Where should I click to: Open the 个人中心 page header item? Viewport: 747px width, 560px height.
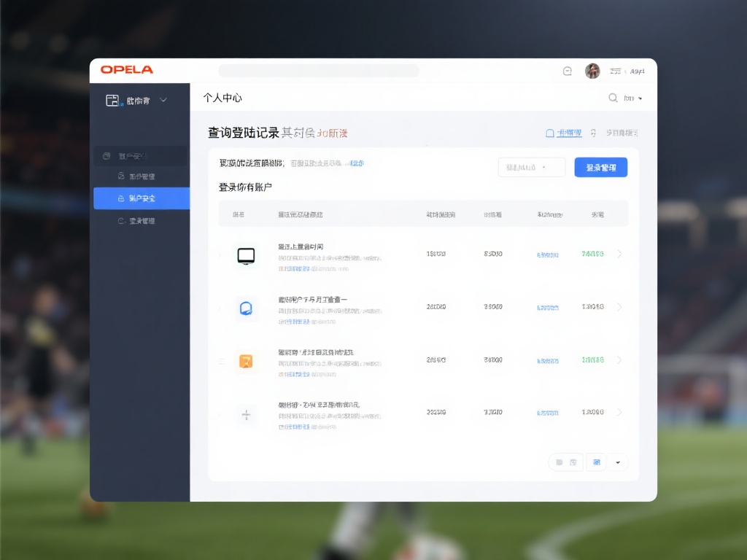[222, 97]
